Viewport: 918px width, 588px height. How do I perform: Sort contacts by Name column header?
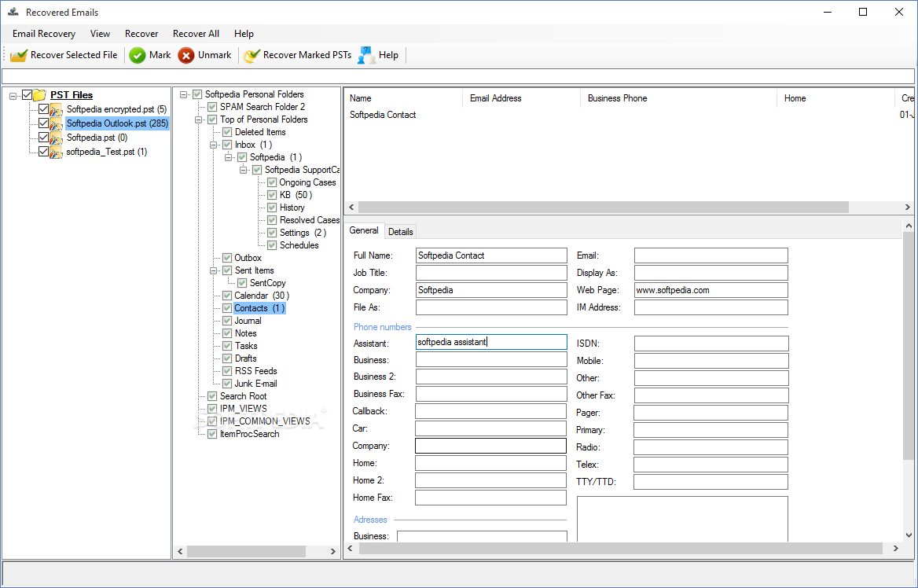(404, 98)
